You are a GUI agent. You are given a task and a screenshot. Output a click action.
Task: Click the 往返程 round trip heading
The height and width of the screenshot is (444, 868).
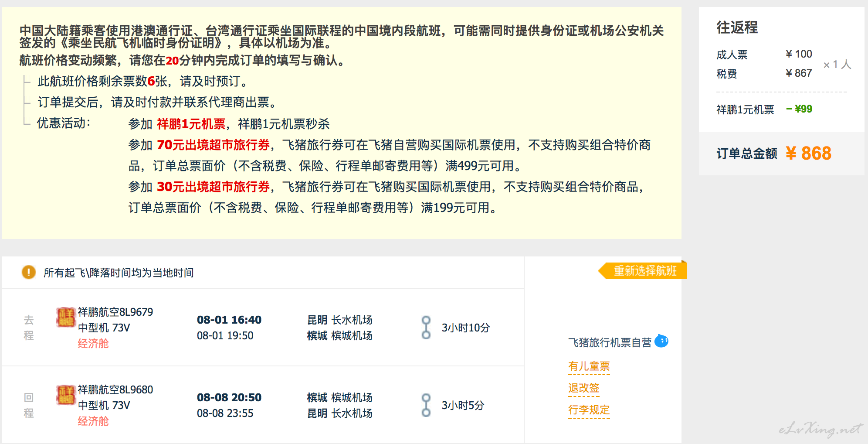737,27
